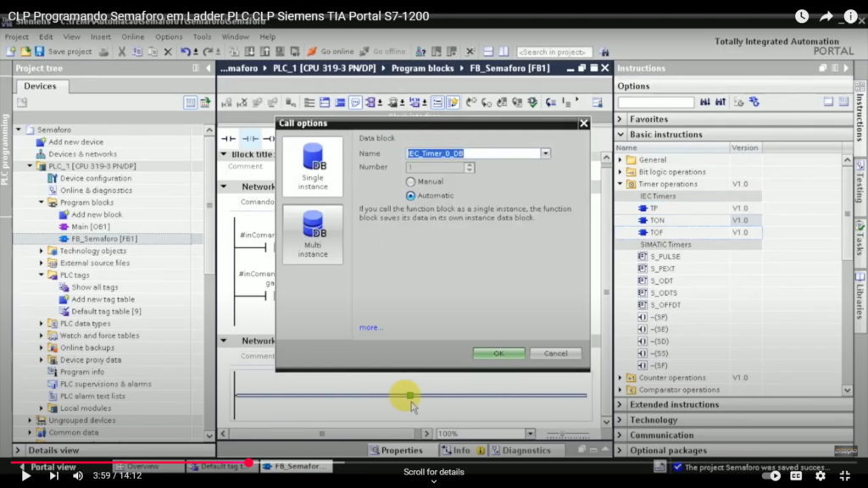Image resolution: width=868 pixels, height=488 pixels.
Task: Open the Edit menu
Action: (46, 36)
